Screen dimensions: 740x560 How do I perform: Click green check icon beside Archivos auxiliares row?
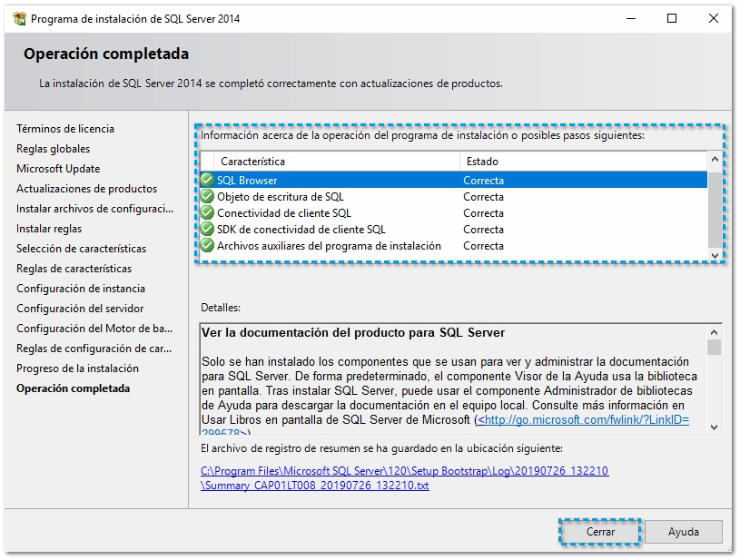(207, 246)
